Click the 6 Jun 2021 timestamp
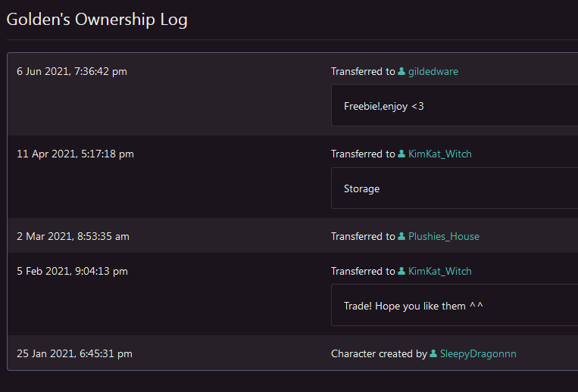The image size is (578, 392). coord(72,72)
